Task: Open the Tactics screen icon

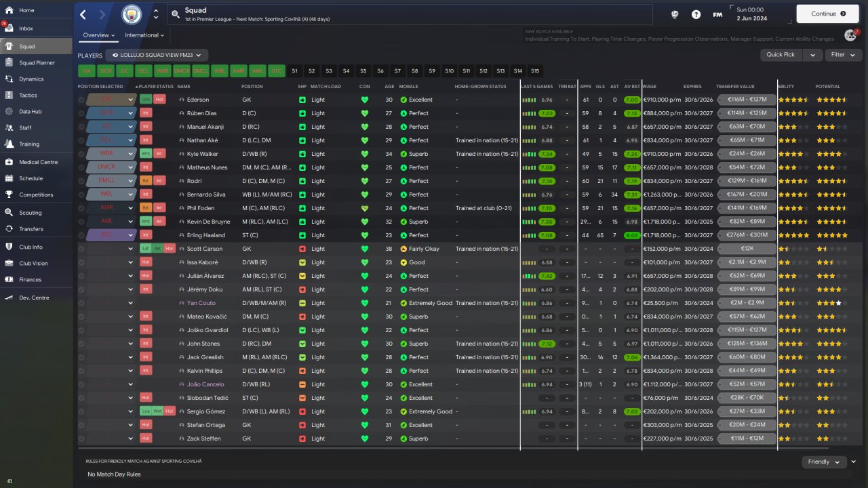Action: pyautogui.click(x=9, y=96)
